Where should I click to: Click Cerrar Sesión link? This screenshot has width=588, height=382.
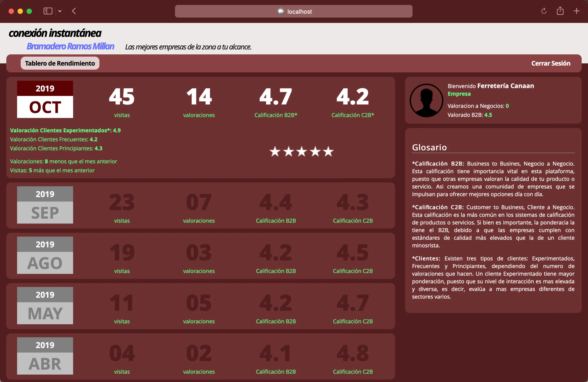tap(550, 63)
